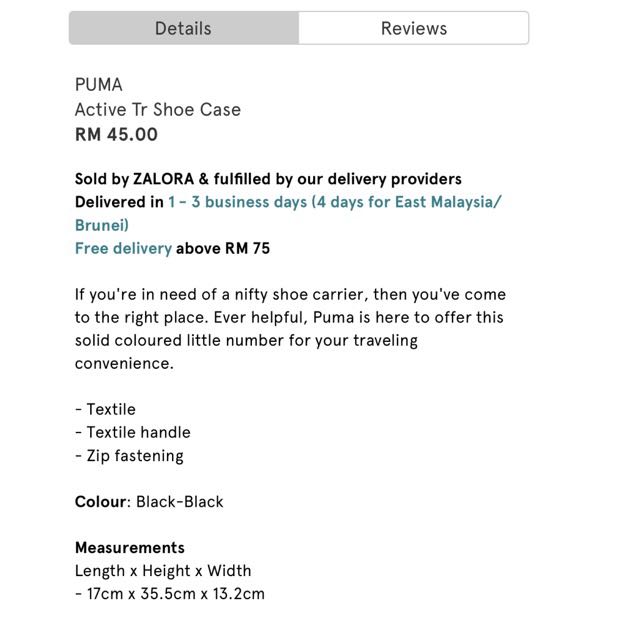This screenshot has width=640, height=640.
Task: Click the Sold by ZALORA seller line
Action: click(268, 179)
